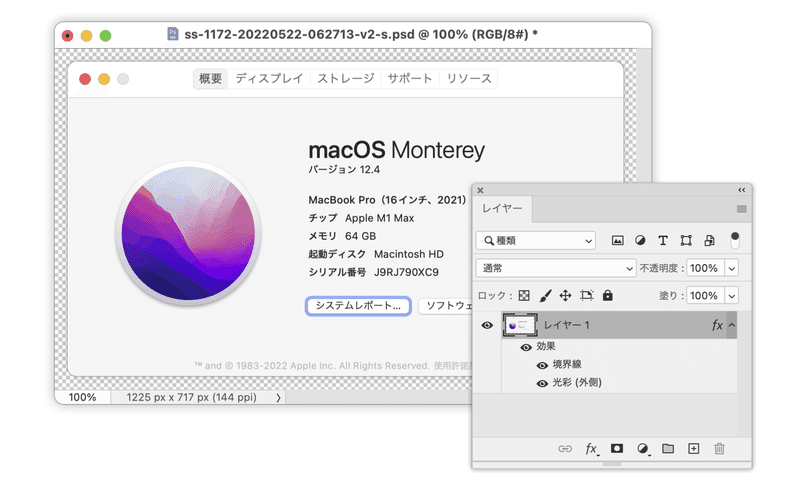Click 不透明度 opacity value field 100%
The image size is (800, 484).
point(705,268)
